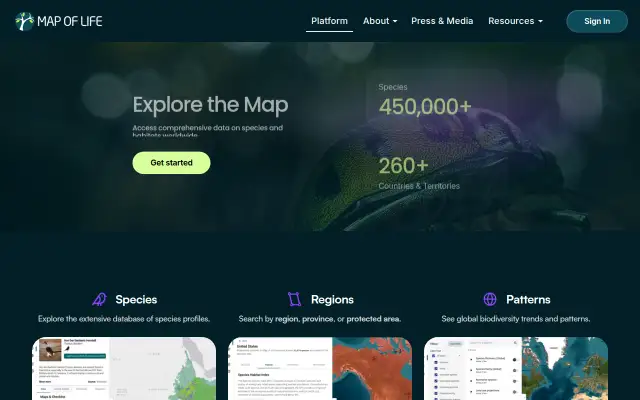
Task: Click the Get started button
Action: [171, 163]
